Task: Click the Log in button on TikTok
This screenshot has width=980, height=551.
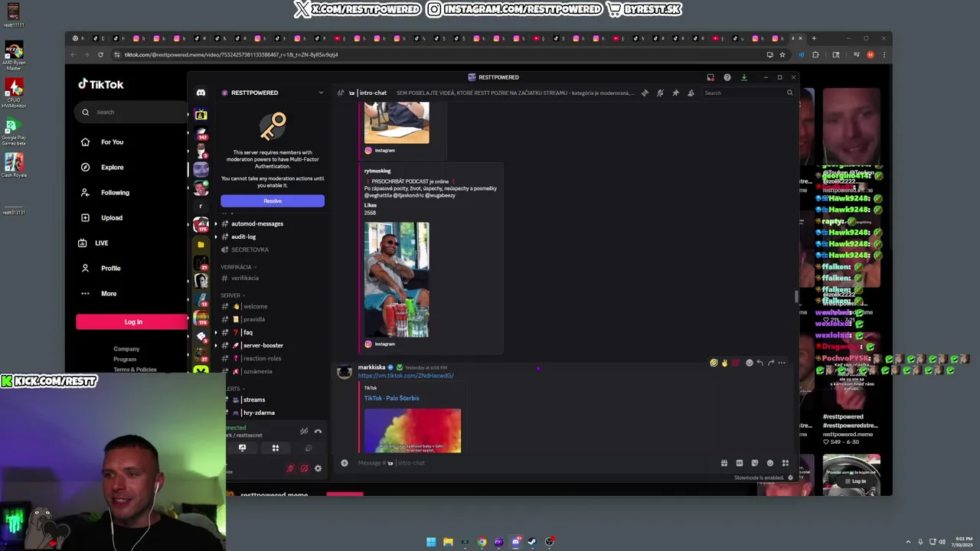Action: click(133, 321)
